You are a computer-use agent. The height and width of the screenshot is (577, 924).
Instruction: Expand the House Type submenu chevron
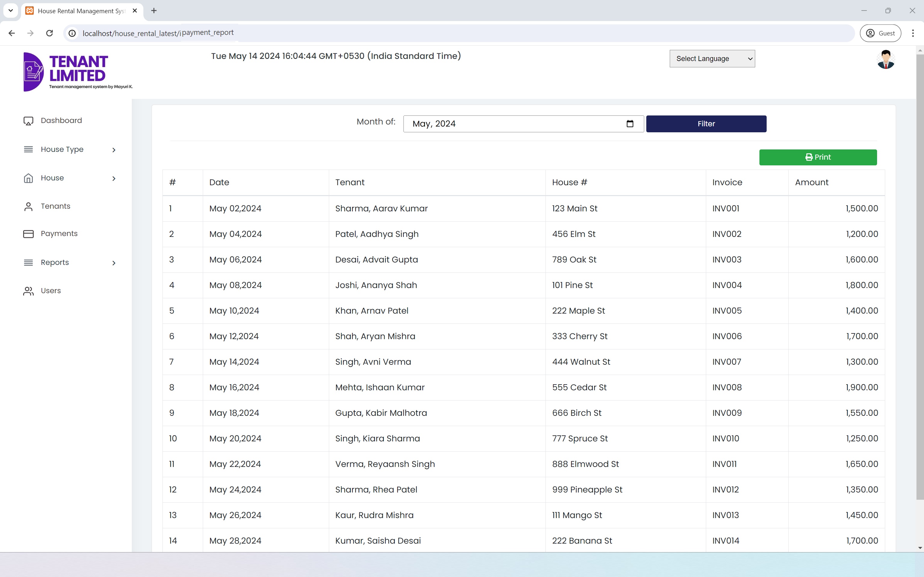(114, 150)
